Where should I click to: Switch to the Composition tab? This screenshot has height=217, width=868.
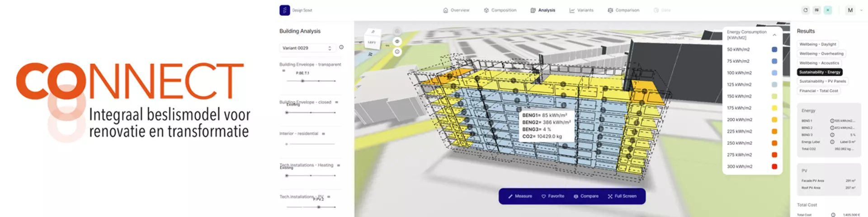pyautogui.click(x=500, y=10)
